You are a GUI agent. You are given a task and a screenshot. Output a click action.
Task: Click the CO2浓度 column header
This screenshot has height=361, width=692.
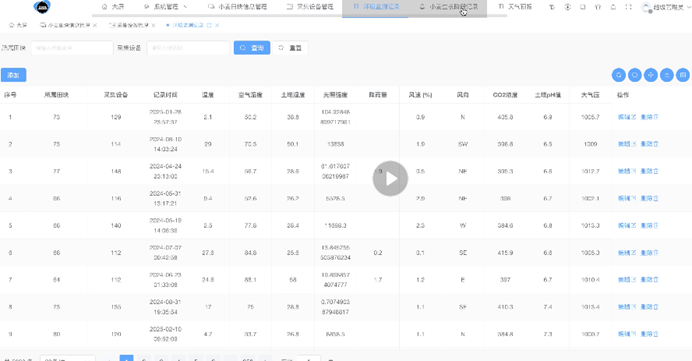tap(505, 95)
